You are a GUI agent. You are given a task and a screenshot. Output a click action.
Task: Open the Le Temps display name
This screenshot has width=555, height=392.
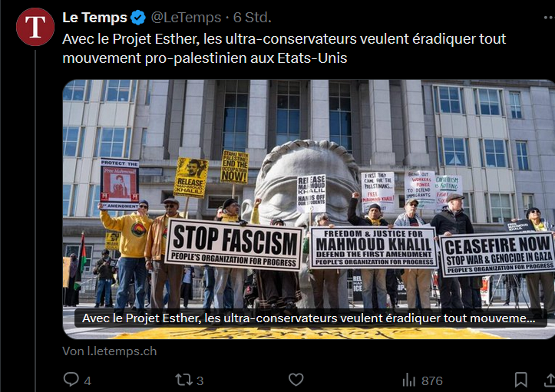point(94,18)
